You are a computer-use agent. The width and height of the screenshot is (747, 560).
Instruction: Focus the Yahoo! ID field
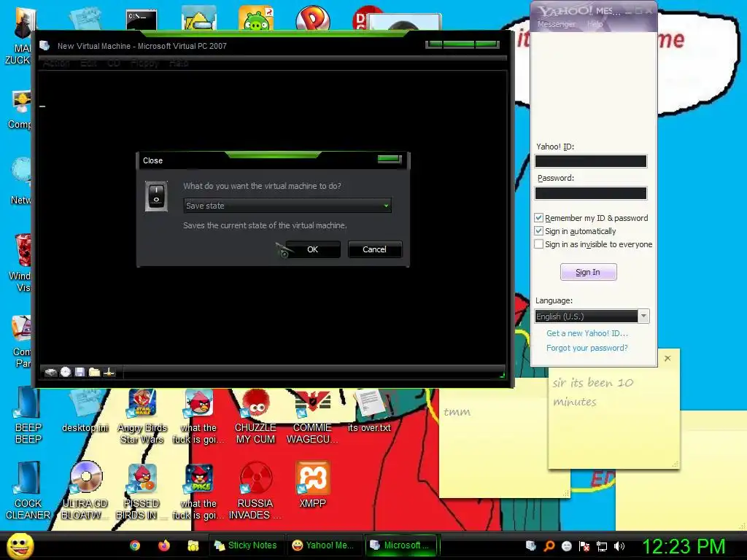[591, 161]
